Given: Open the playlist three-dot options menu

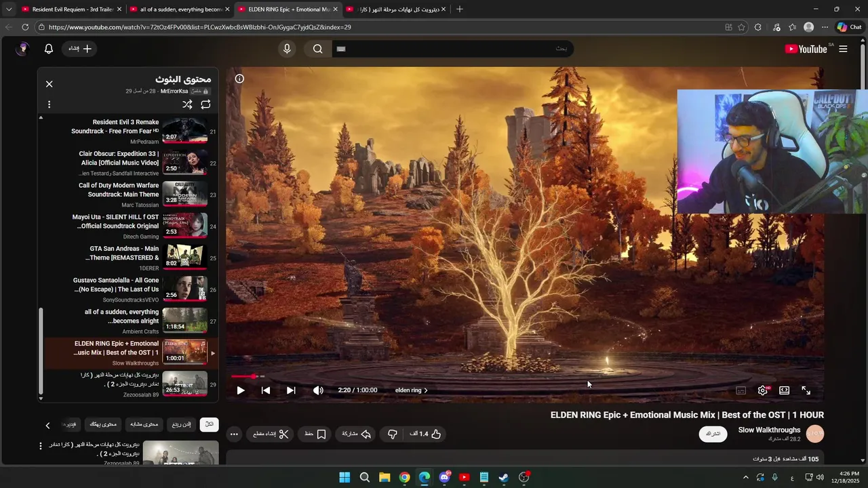Looking at the screenshot, I should coord(49,104).
